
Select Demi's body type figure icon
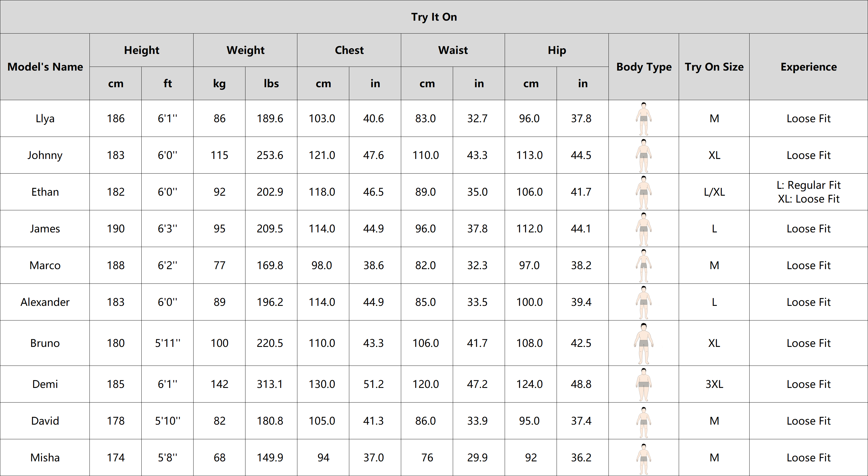[643, 384]
